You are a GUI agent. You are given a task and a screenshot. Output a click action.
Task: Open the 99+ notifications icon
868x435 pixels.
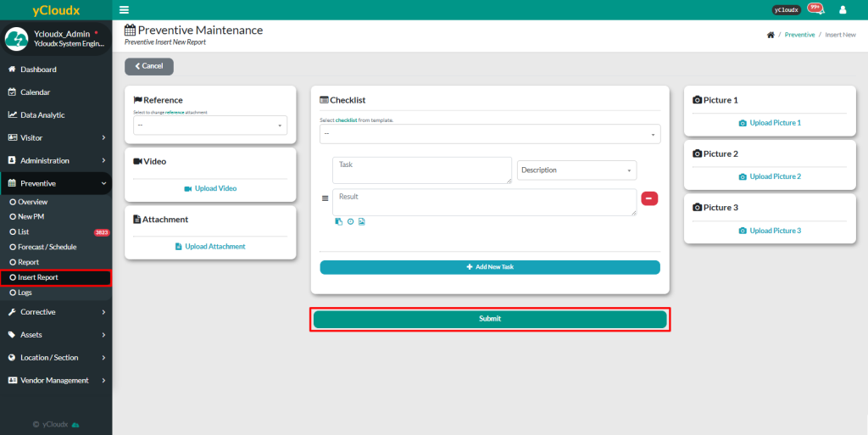[815, 9]
